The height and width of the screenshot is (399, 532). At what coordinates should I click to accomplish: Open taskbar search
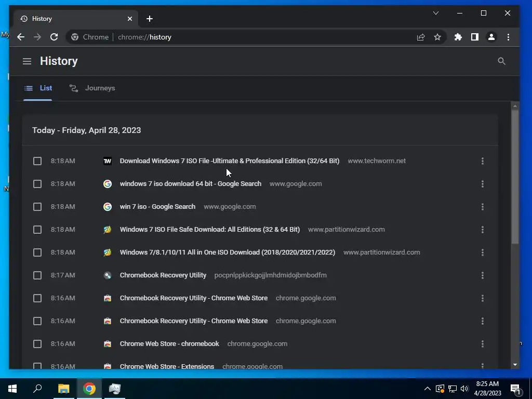[37, 389]
